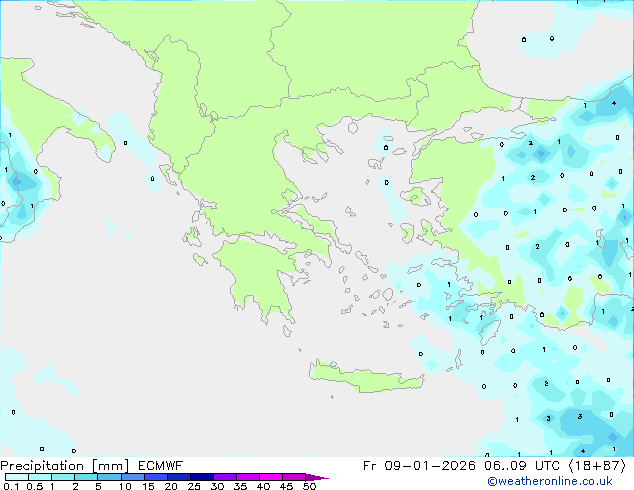Click the legend swatch between 35 and 40

(247, 477)
